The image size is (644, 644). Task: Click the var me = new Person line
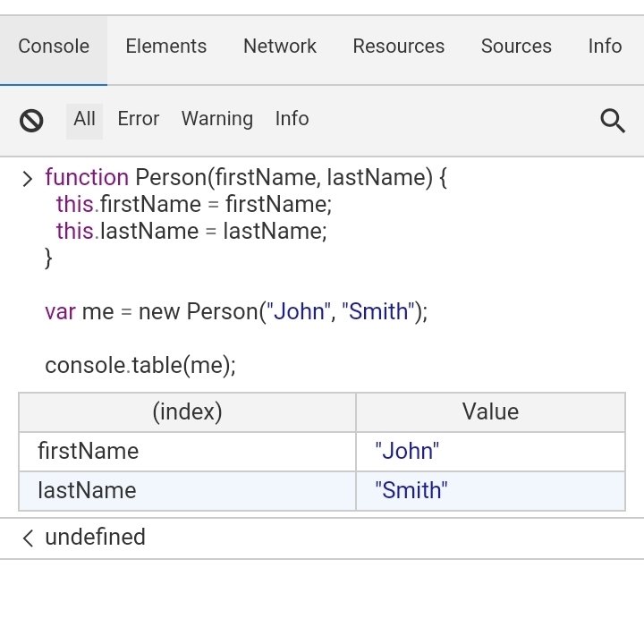coord(236,312)
